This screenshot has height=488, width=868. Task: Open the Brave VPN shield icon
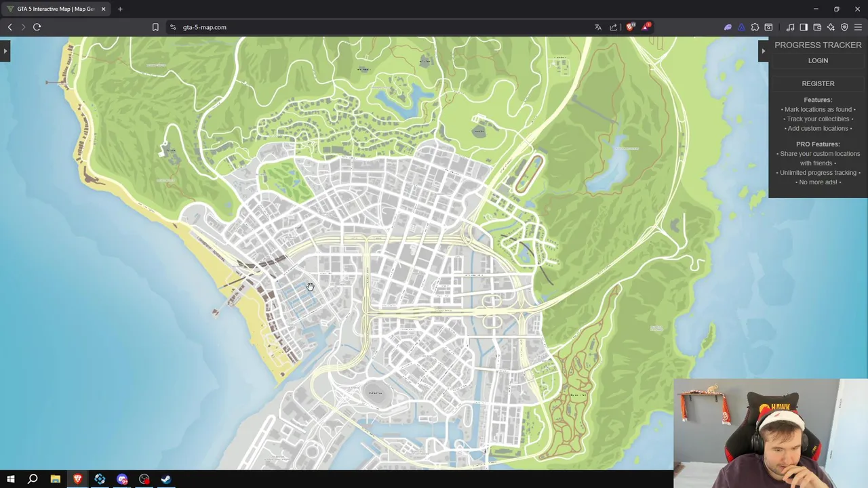844,27
